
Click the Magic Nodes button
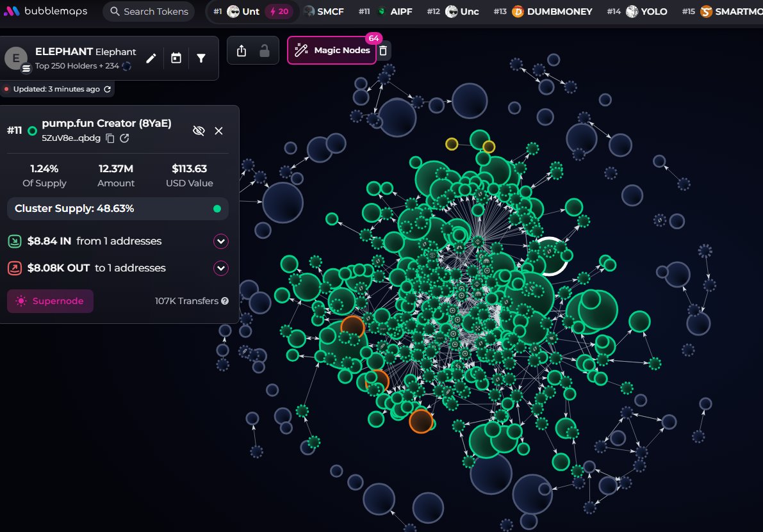point(332,51)
